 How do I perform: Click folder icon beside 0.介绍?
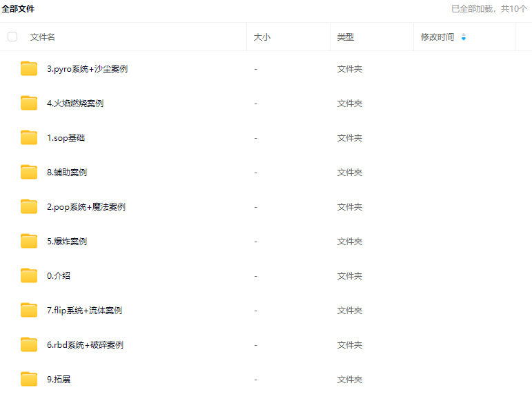(28, 275)
